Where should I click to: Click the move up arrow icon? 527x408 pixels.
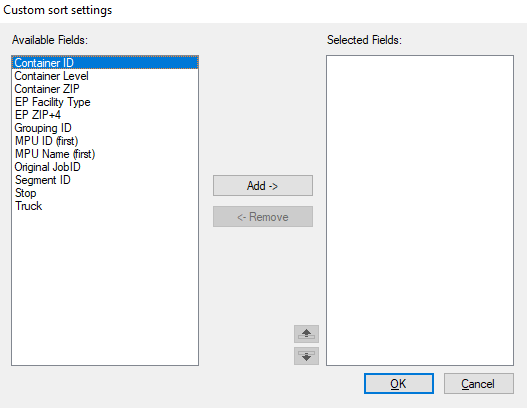(306, 334)
